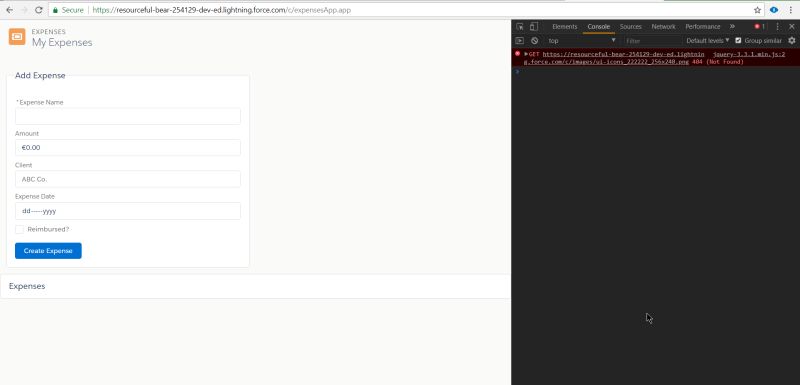Click the Add Expense legend text

pos(40,75)
